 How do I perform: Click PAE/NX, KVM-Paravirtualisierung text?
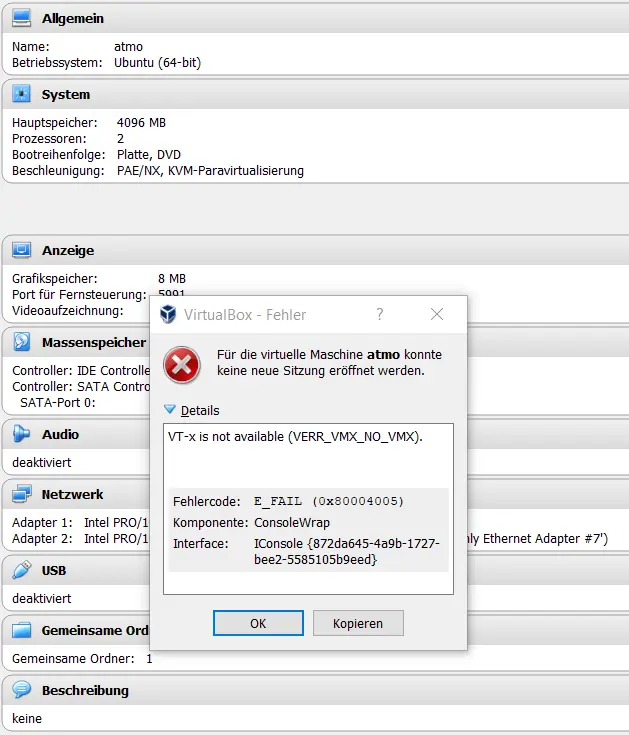210,171
